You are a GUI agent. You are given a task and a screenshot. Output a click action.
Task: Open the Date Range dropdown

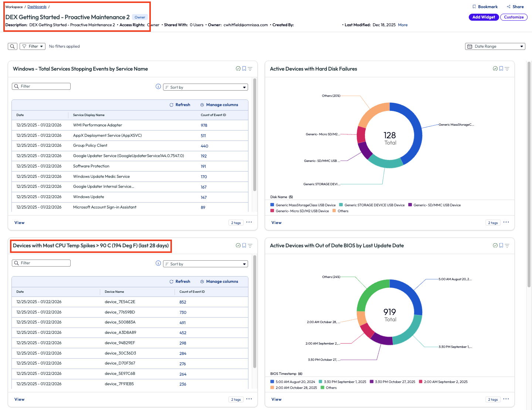(x=495, y=46)
